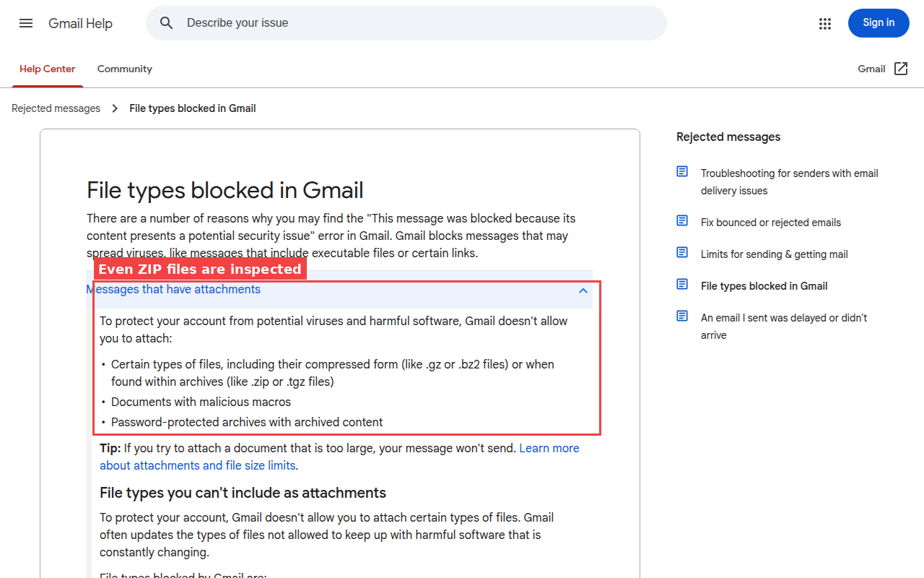This screenshot has height=578, width=924.
Task: Click the breadcrumb separator chevron
Action: click(114, 108)
